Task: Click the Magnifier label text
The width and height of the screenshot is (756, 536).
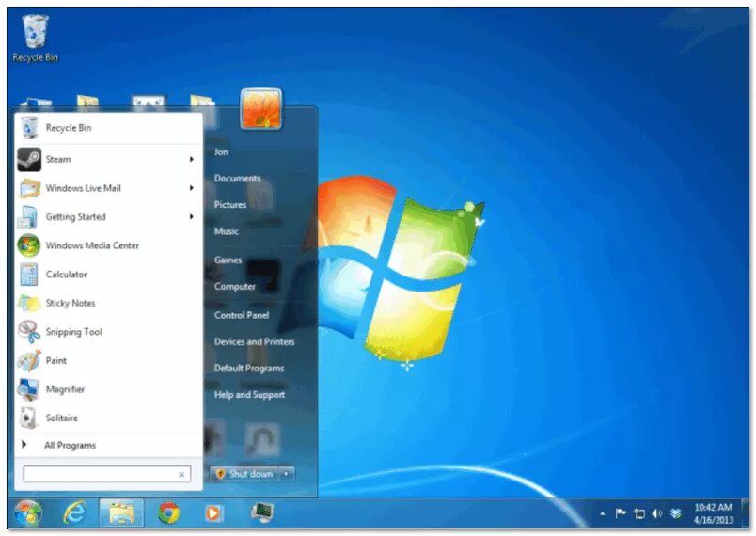Action: click(65, 389)
